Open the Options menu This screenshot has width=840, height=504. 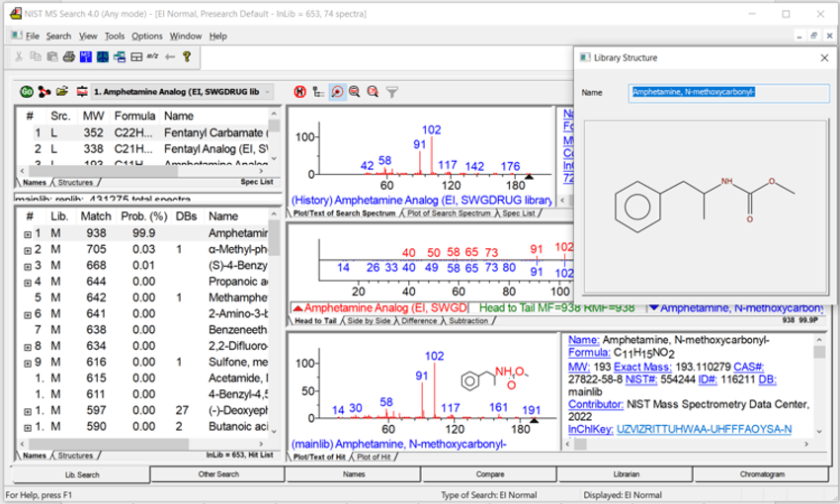point(147,36)
